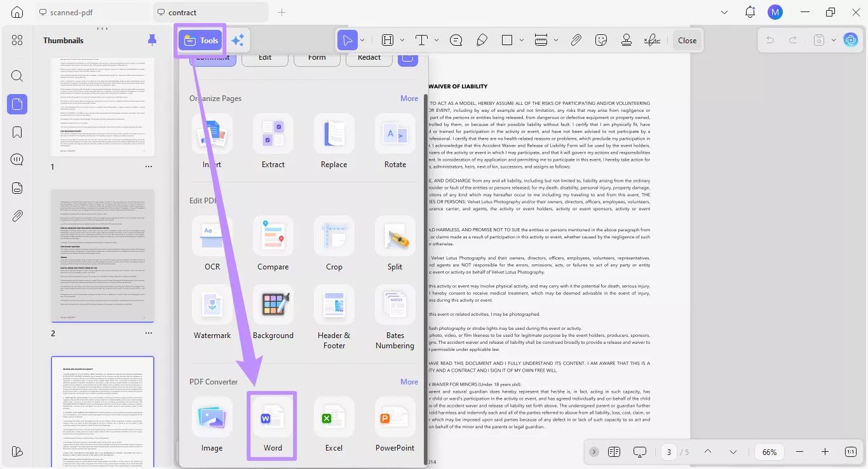Open the Bookmarks panel

(17, 132)
